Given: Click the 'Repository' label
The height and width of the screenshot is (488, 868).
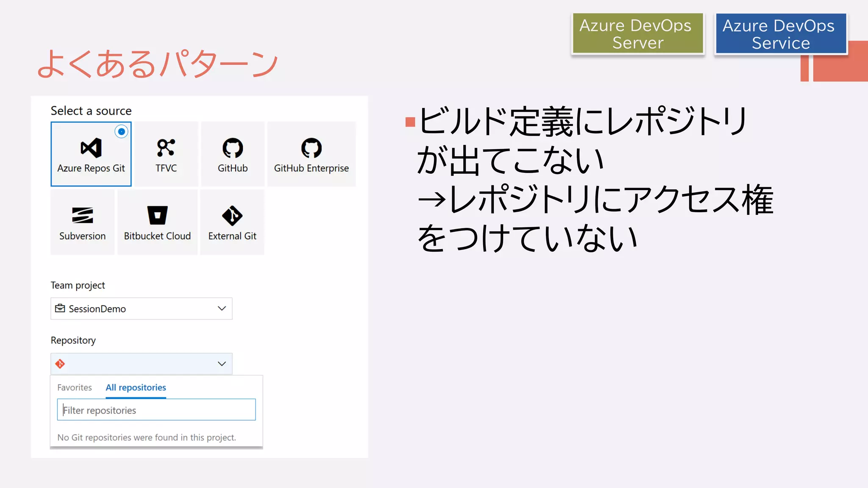Looking at the screenshot, I should point(73,341).
